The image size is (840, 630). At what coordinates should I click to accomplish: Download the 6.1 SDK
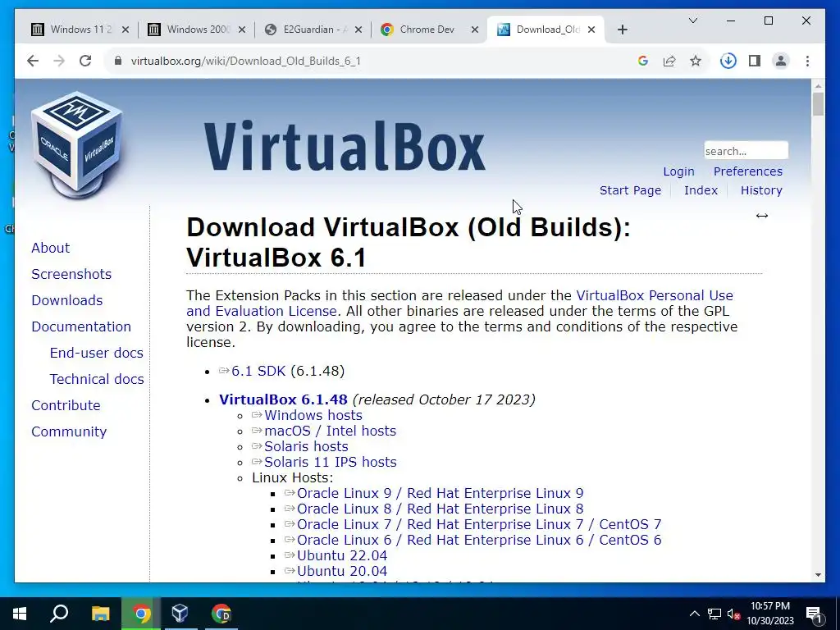point(258,372)
